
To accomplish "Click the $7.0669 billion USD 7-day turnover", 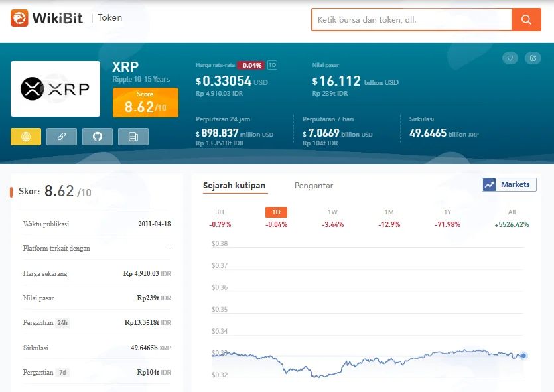I will click(338, 133).
